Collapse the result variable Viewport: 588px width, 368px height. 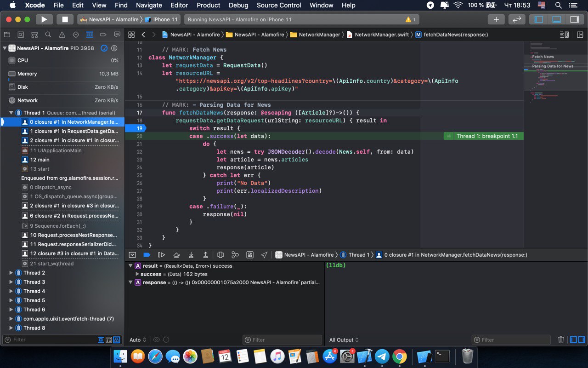coord(131,266)
